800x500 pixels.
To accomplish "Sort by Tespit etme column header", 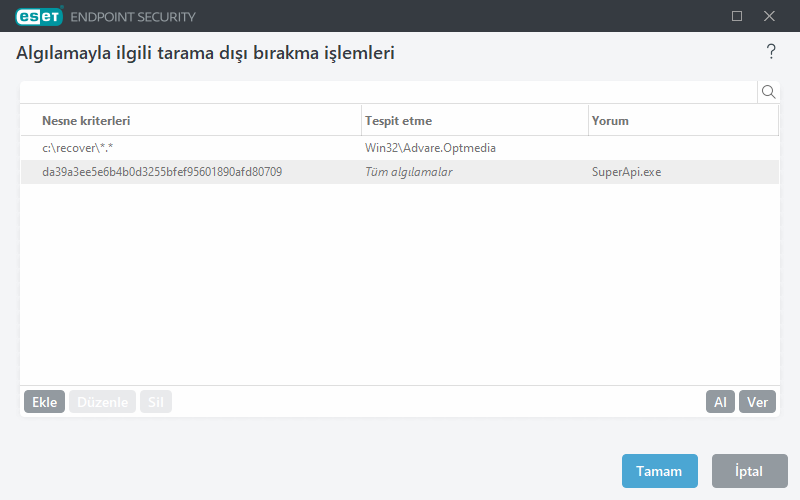I will [474, 121].
